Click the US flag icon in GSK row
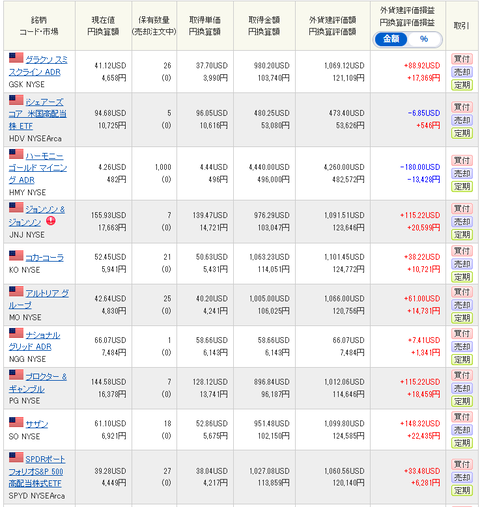Viewport: 480px width, 507px height. point(16,58)
